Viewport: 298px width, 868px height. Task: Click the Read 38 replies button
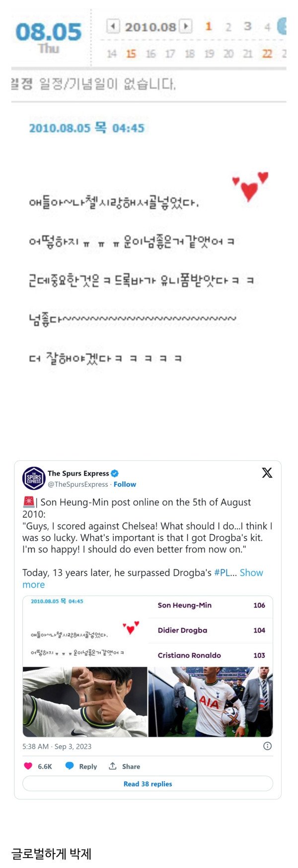coord(148,783)
